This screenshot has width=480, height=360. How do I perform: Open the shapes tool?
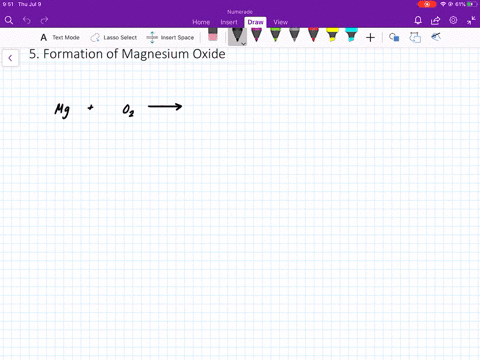click(394, 37)
